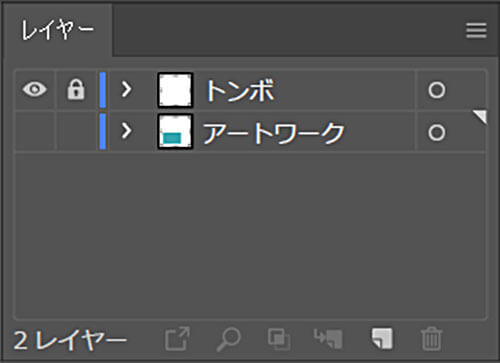This screenshot has height=363, width=500.
Task: Click the Export as asset icon
Action: click(x=177, y=339)
